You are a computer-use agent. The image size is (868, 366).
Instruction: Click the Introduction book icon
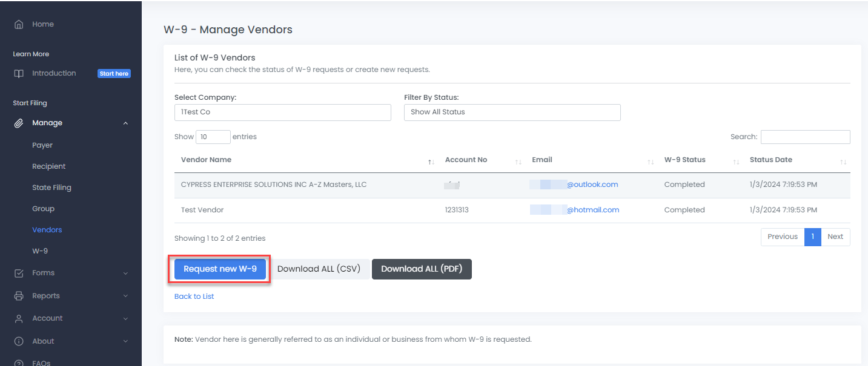tap(19, 73)
